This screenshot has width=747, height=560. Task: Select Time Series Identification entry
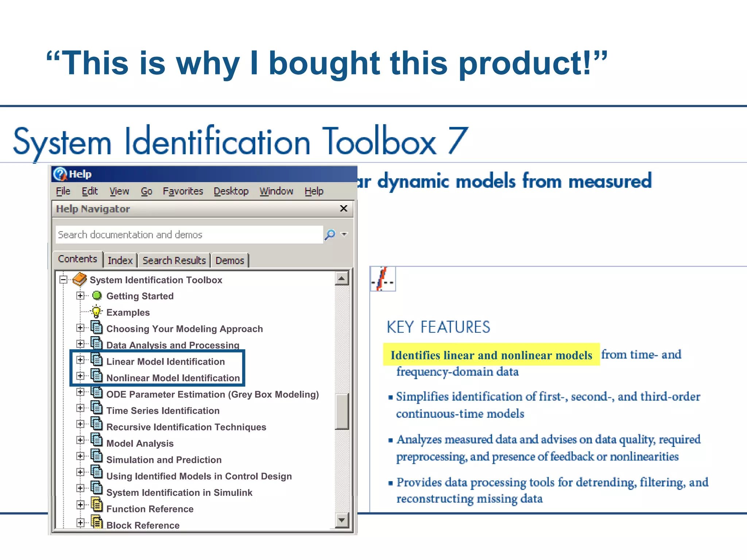point(163,411)
